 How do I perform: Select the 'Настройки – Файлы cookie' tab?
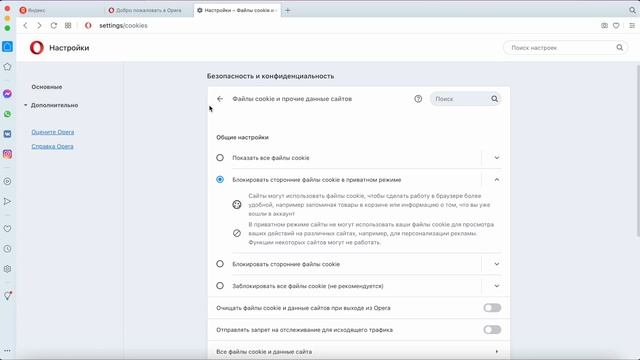238,10
